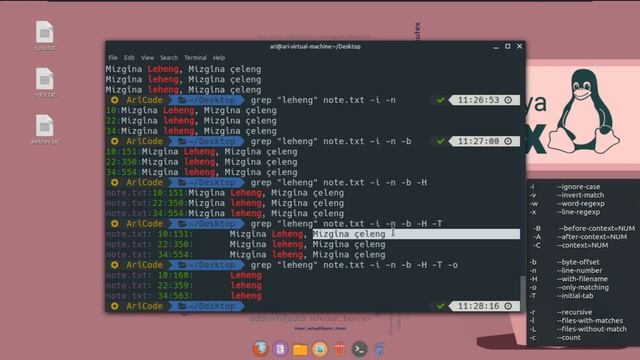The width and height of the screenshot is (640, 360).
Task: Click the green checkmark next to 11:27:00
Action: (440, 141)
